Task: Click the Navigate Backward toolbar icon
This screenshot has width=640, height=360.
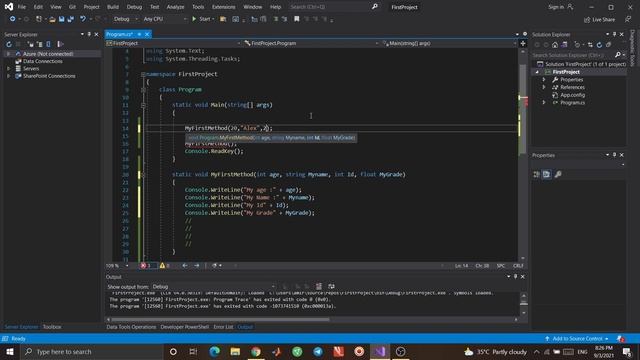Action: [12, 19]
